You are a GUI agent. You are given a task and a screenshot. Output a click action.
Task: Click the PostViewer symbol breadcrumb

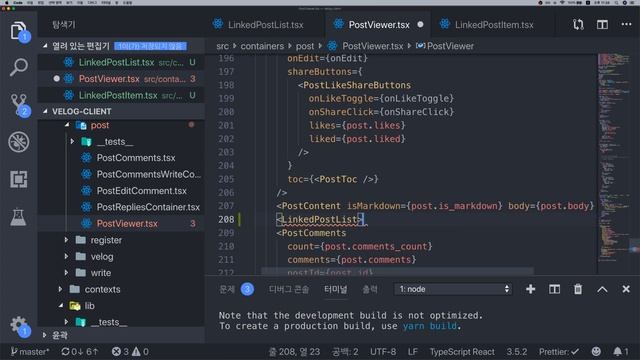point(445,46)
